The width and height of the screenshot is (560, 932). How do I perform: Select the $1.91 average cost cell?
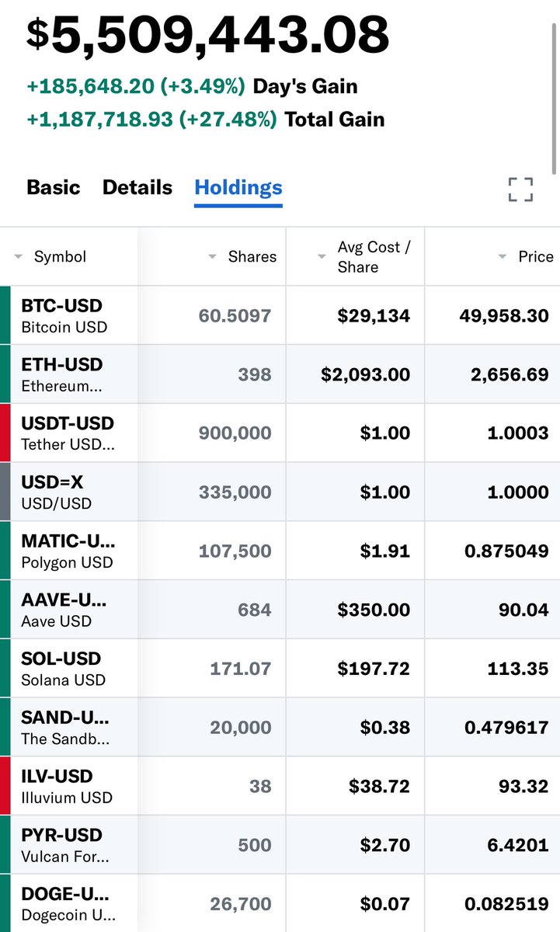355,551
